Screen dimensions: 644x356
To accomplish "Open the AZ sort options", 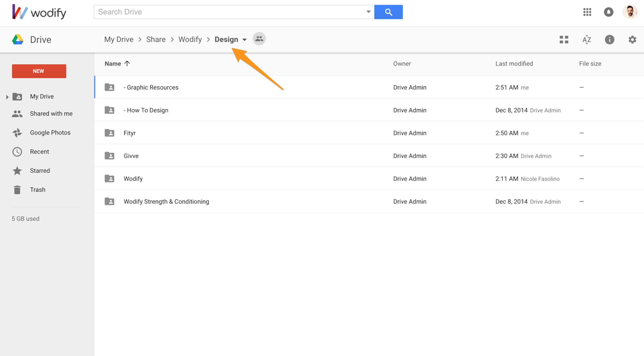I will (586, 40).
